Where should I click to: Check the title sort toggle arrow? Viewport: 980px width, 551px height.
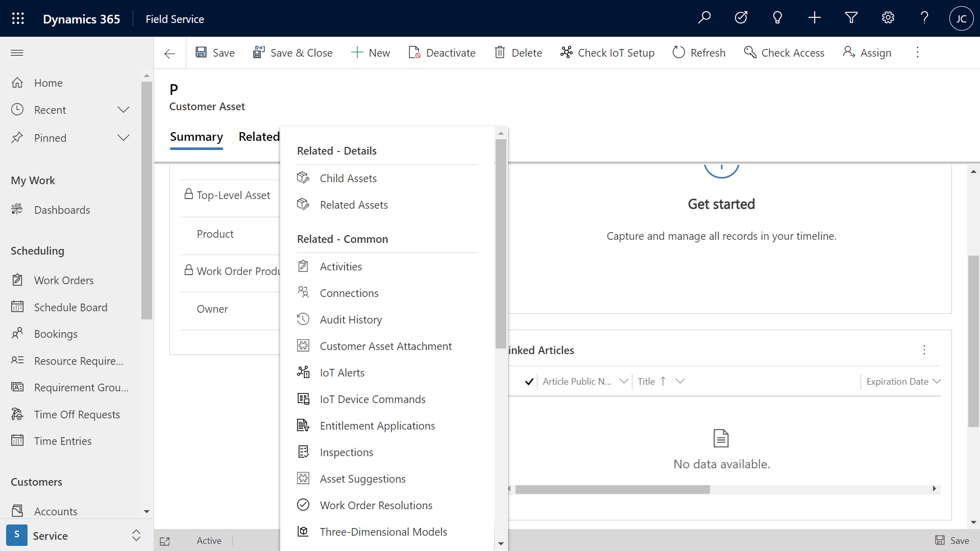pyautogui.click(x=663, y=381)
